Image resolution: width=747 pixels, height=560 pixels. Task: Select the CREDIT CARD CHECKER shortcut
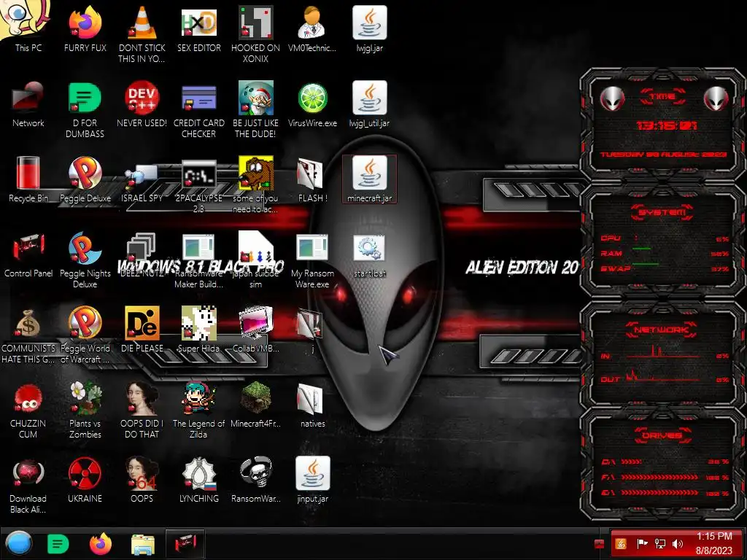pos(198,109)
